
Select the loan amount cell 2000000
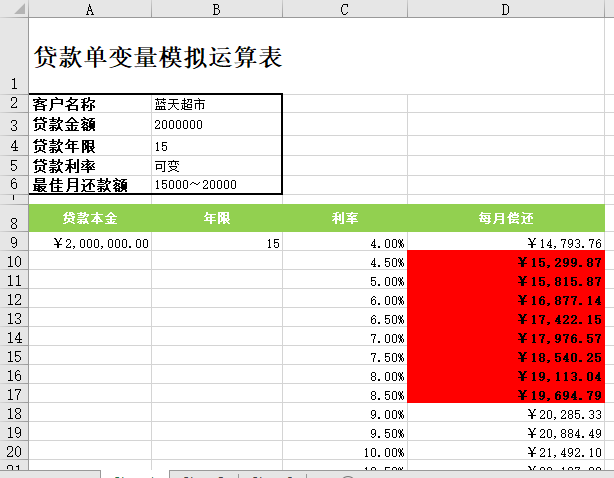[216, 125]
